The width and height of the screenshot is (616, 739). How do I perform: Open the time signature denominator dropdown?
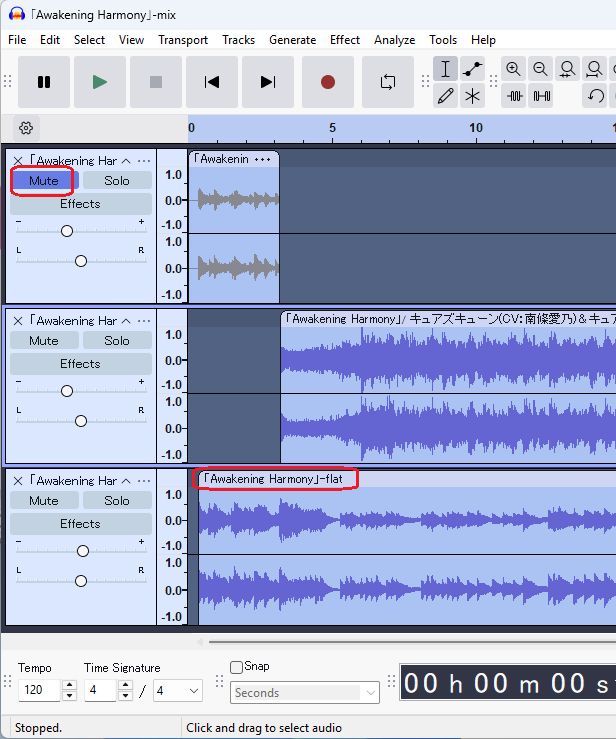click(177, 690)
